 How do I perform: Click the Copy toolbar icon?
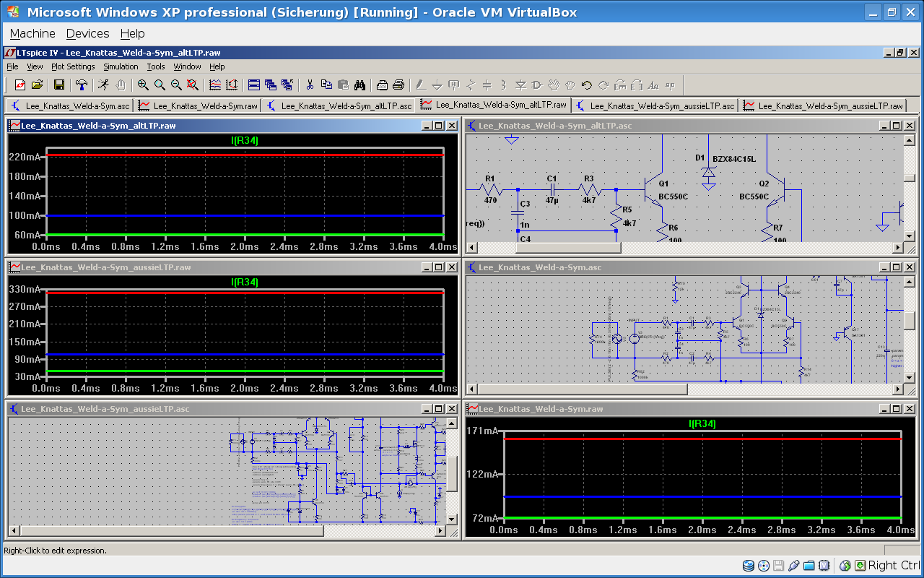[x=326, y=85]
